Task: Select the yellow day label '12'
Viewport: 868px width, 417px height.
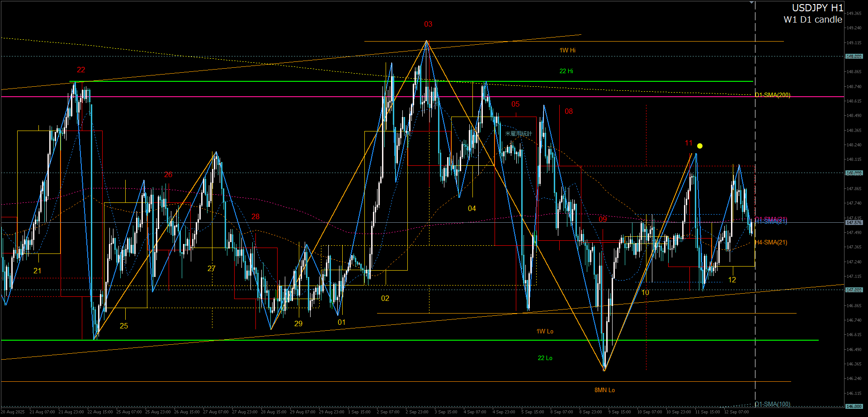Action: [x=732, y=280]
